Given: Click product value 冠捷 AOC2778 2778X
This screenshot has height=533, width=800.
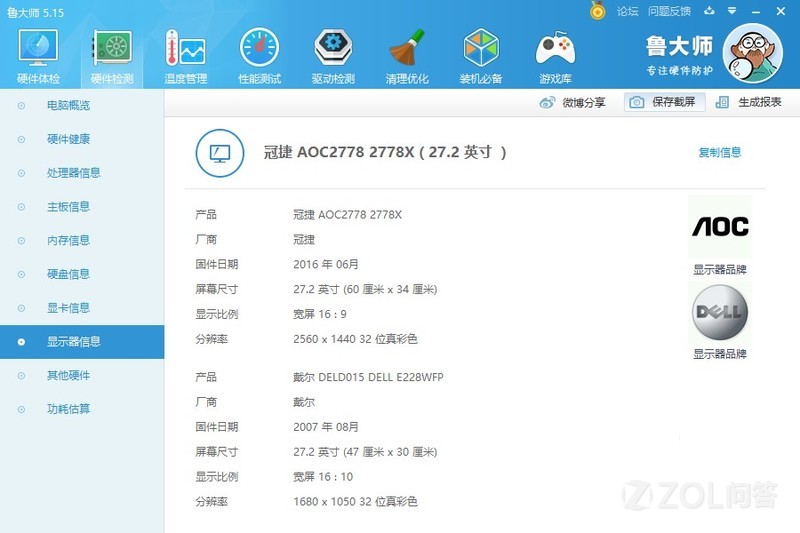Looking at the screenshot, I should coord(347,215).
